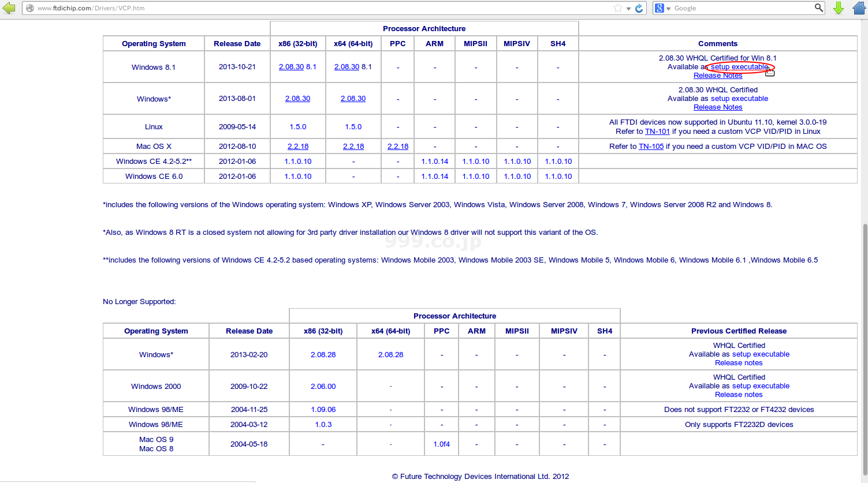Viewport: 868px width, 483px height.
Task: Click Windows 8.1 operating system cell
Action: (154, 67)
